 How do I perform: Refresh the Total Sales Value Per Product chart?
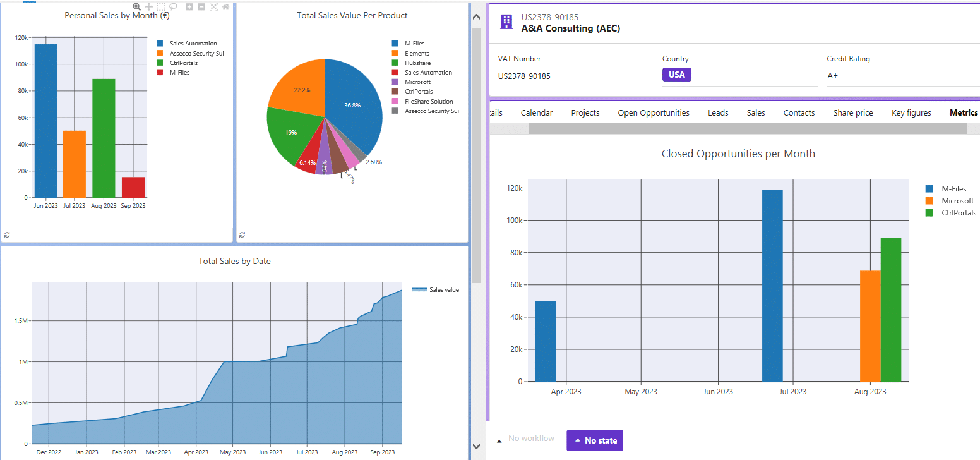(x=242, y=234)
